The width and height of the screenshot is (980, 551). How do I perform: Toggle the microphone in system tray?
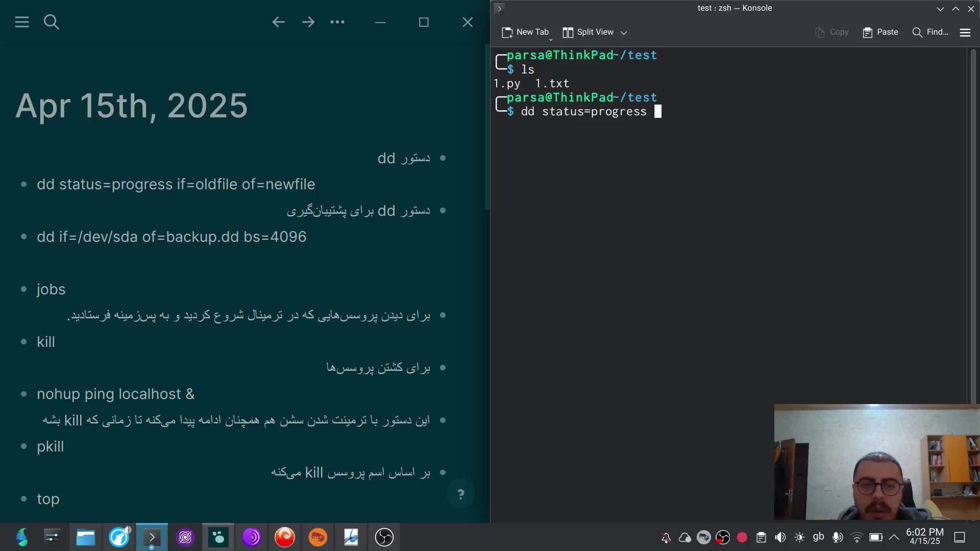point(838,537)
